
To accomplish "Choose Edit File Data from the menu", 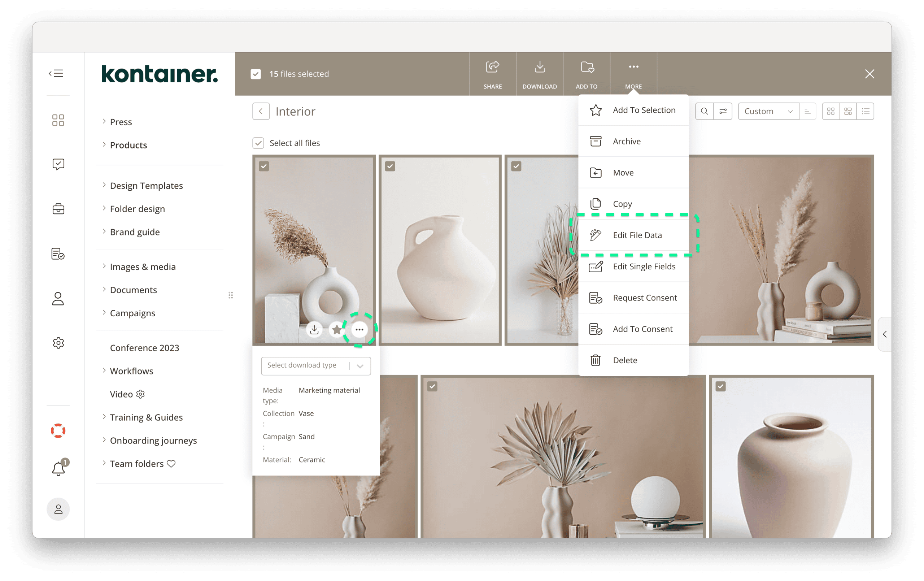I will coord(637,235).
